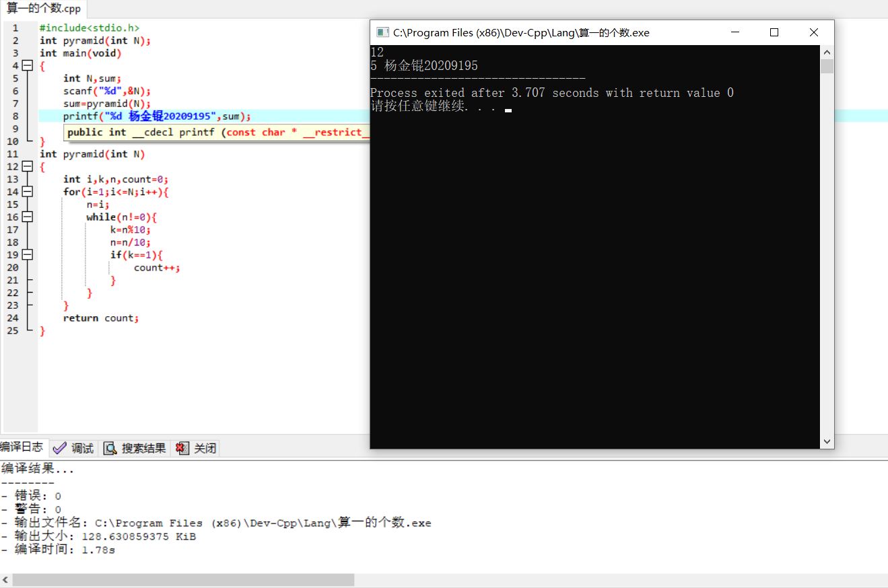Open the console window system menu icon
Viewport: 888px width, 588px height.
pos(382,32)
